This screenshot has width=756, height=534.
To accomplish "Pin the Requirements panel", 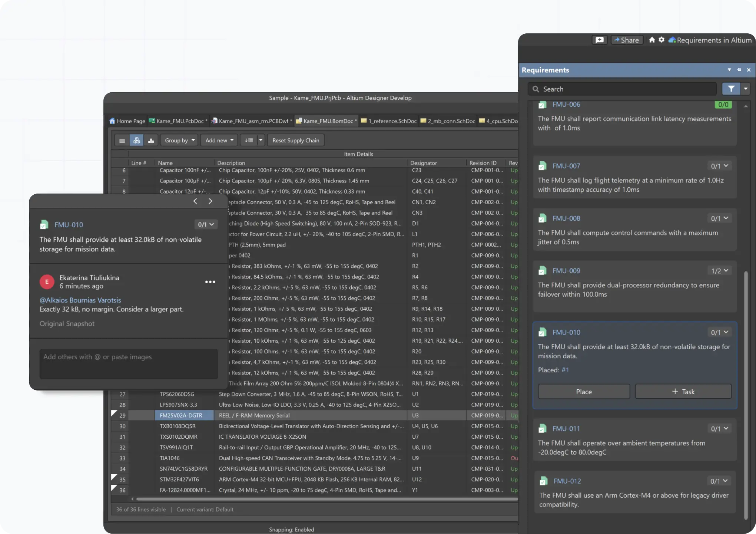I will click(739, 70).
